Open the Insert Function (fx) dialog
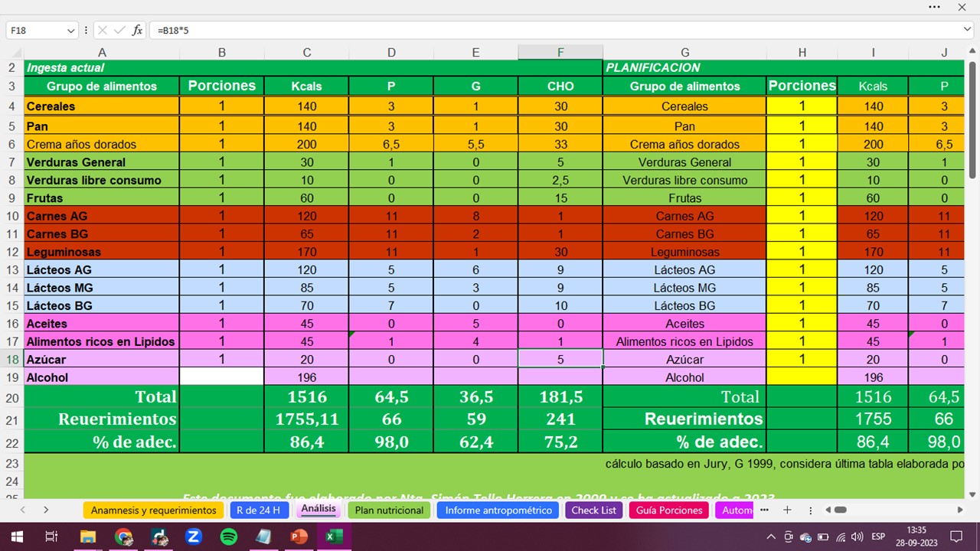 point(137,31)
